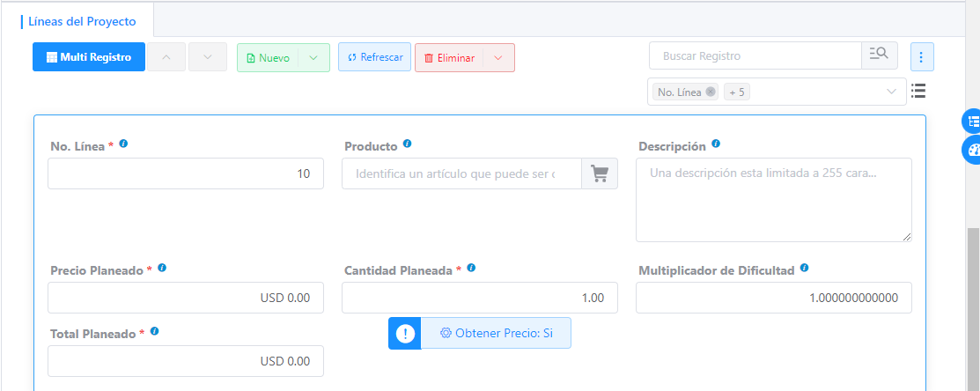Go to previous record with up arrow
The width and height of the screenshot is (980, 391).
pos(166,57)
